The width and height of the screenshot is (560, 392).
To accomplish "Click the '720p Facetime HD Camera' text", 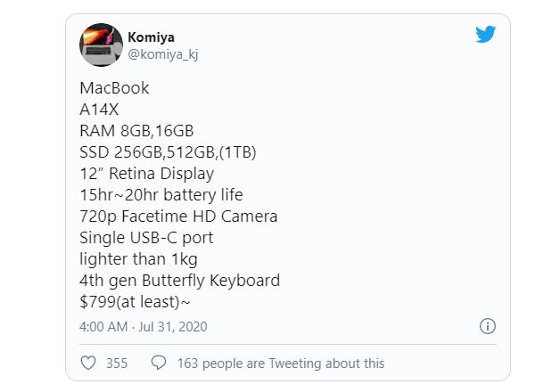I will coord(178,216).
